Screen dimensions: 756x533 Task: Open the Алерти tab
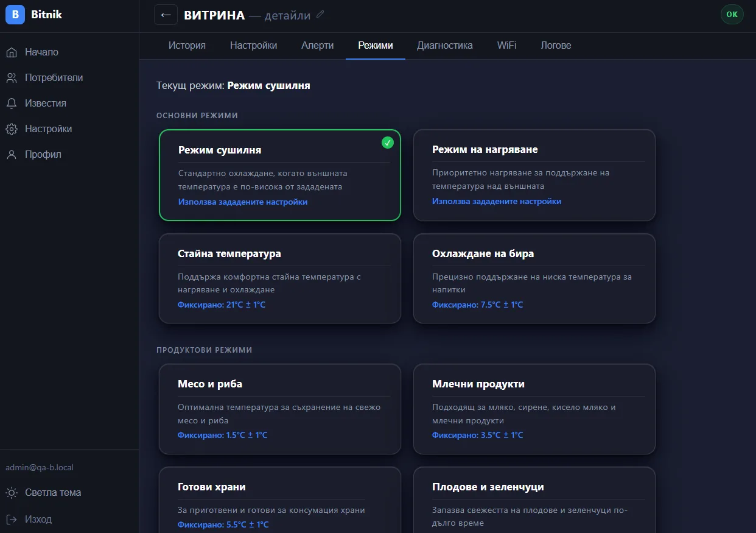(x=318, y=46)
